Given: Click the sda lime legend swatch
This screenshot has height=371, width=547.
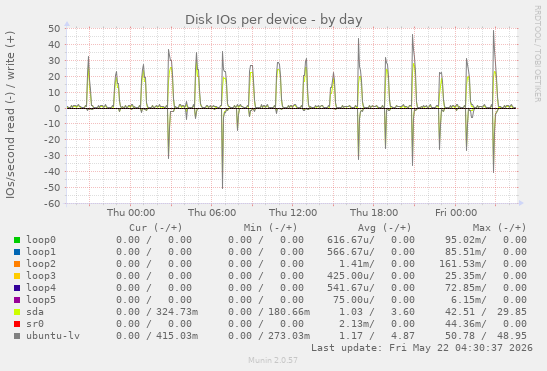Looking at the screenshot, I should pyautogui.click(x=17, y=312).
